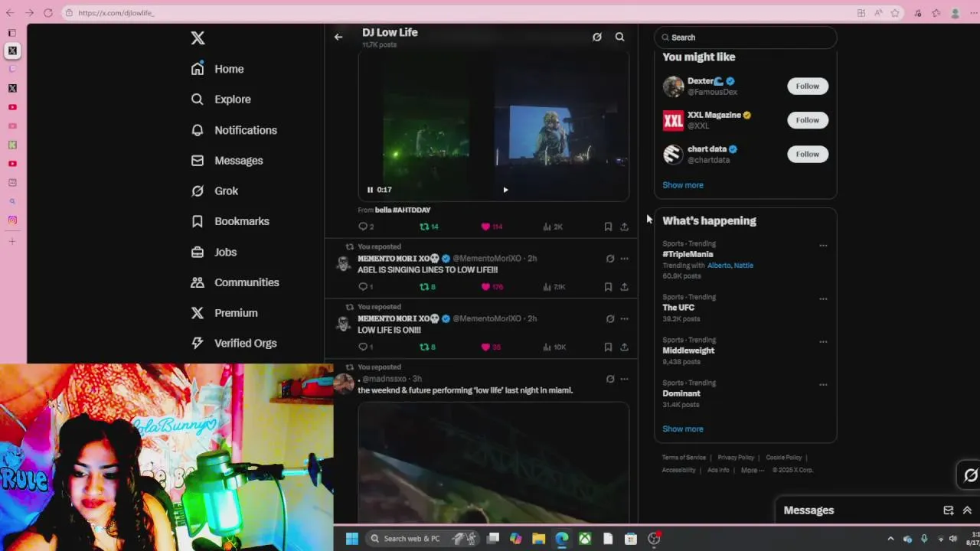
Task: Click the X Search box
Action: [x=745, y=37]
